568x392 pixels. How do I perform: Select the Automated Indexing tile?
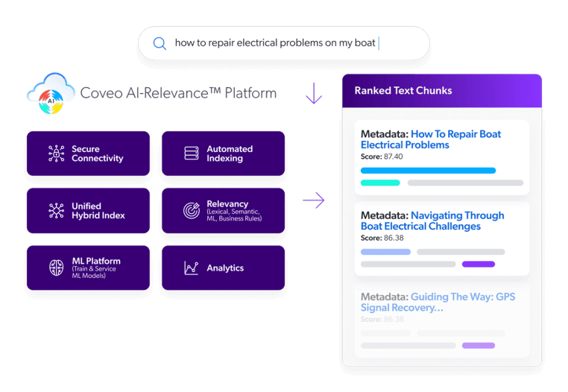[223, 154]
